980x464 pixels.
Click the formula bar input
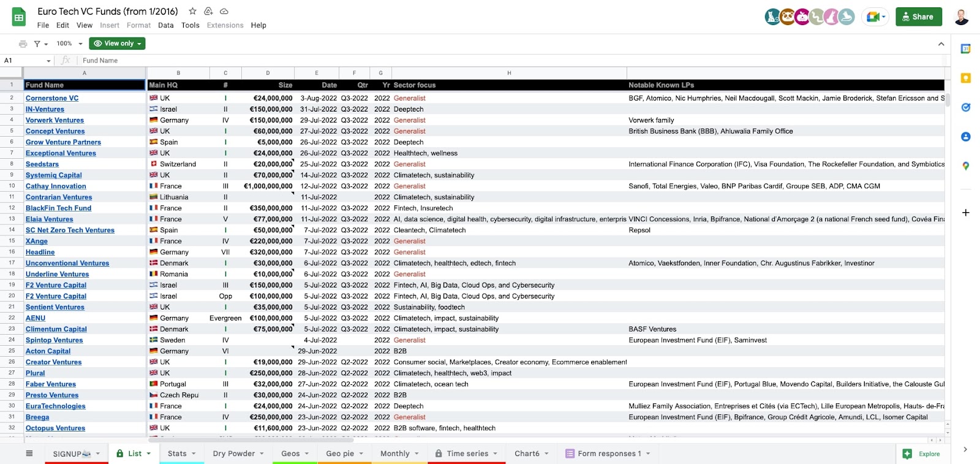511,61
